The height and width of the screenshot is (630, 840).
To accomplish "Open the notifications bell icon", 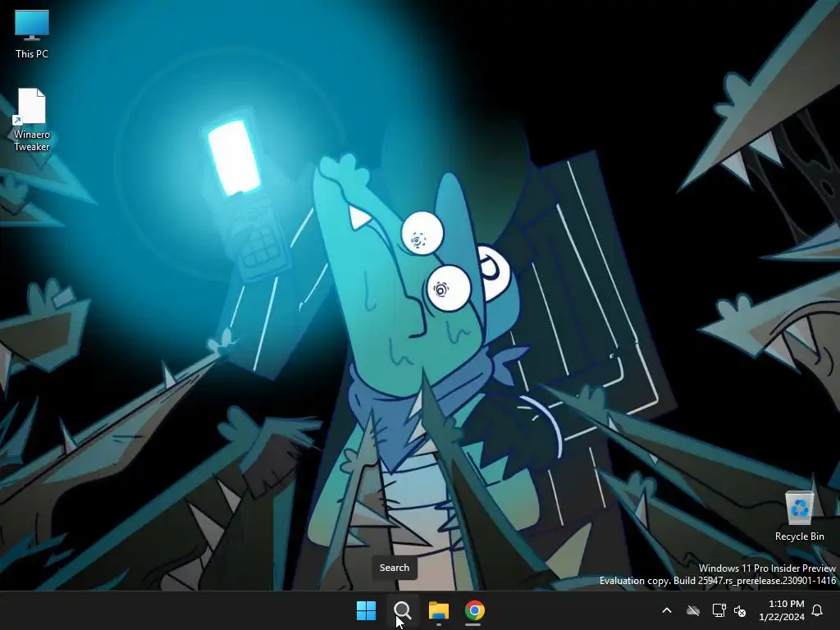I will 818,610.
